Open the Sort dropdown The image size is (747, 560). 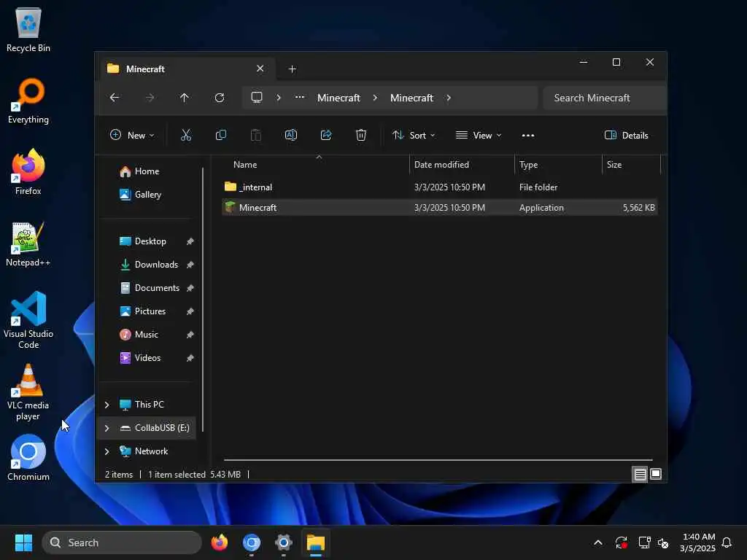(x=414, y=135)
